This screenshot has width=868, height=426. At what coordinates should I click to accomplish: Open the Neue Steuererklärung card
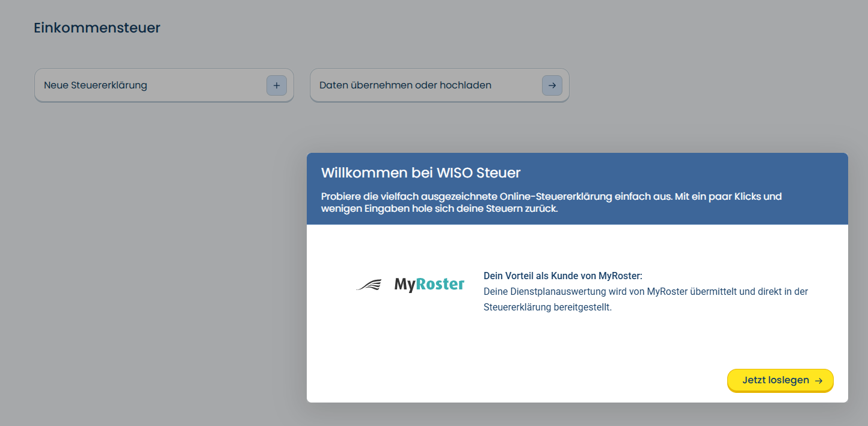[164, 85]
